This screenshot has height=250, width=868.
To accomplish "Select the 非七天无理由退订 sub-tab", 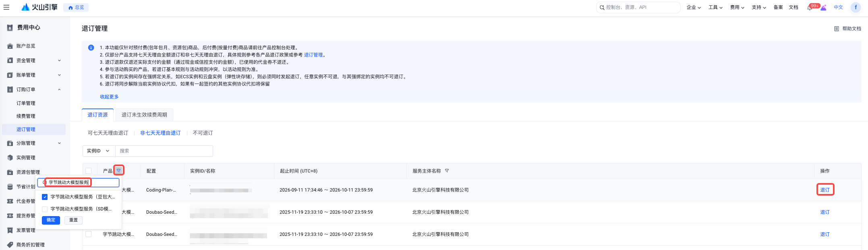I will pos(160,133).
